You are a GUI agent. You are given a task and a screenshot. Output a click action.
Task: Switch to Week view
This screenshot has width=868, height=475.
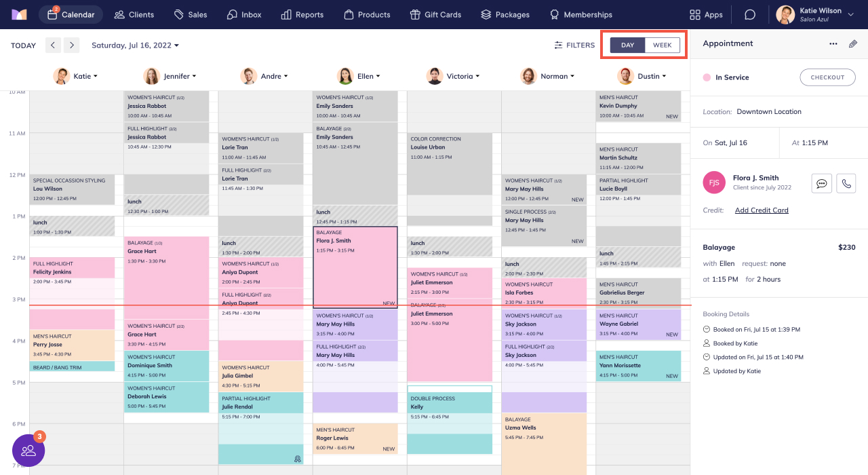pyautogui.click(x=663, y=45)
